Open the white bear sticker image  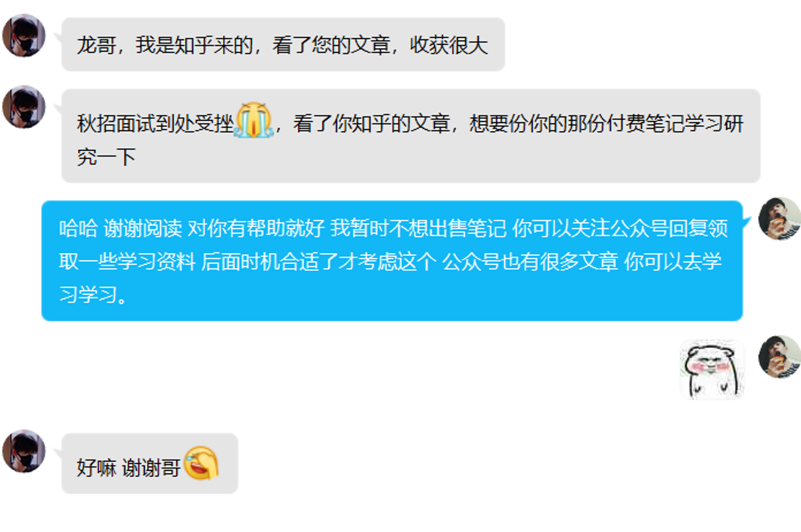pos(712,369)
